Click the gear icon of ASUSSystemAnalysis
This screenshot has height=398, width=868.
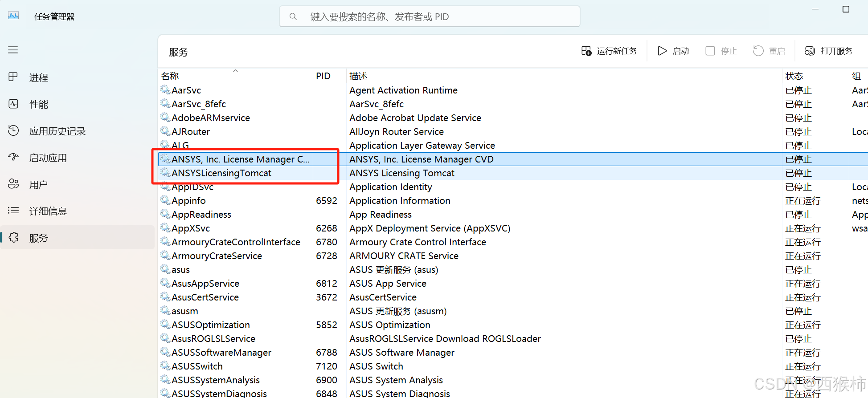(x=165, y=380)
